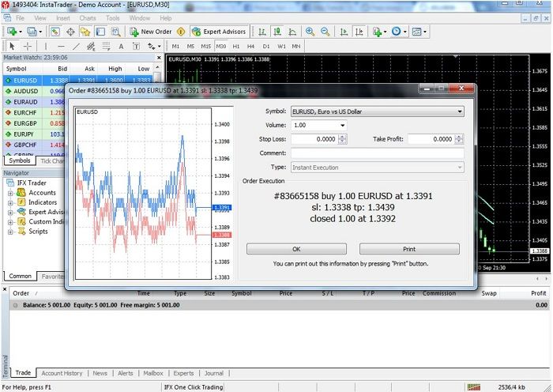This screenshot has height=392, width=553.
Task: Toggle the M30 timeframe button
Action: tap(221, 46)
